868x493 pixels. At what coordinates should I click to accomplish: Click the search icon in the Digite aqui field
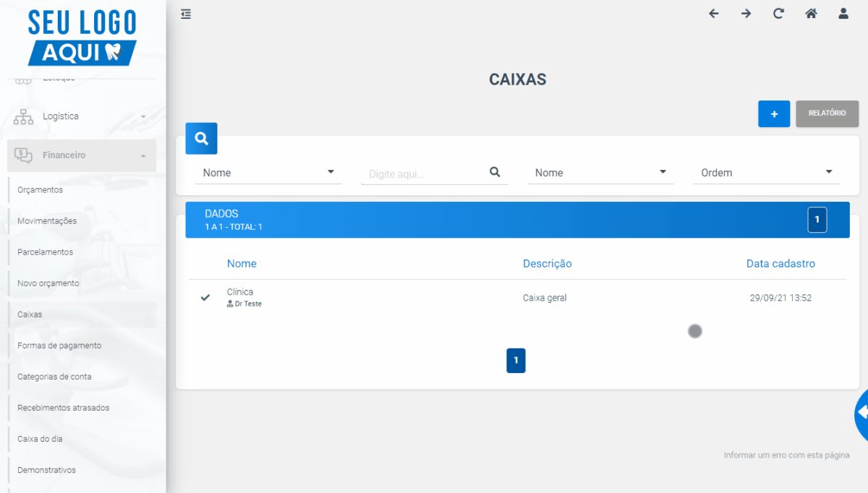coord(495,172)
